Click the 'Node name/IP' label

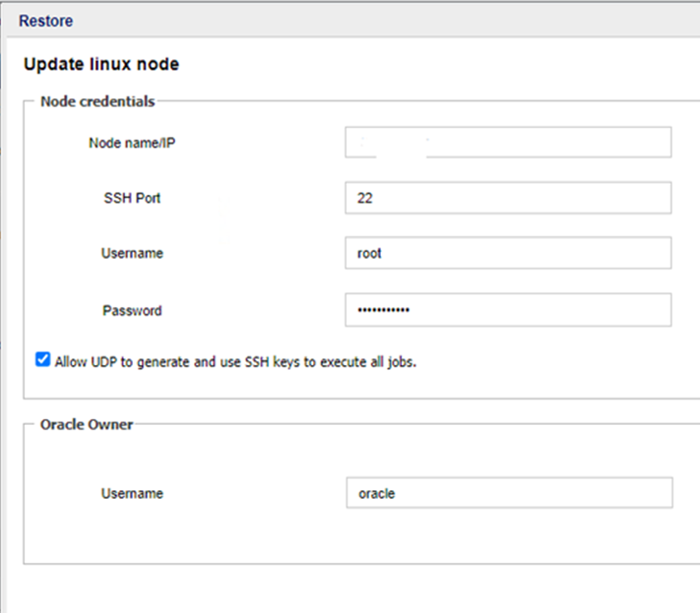coord(132,143)
